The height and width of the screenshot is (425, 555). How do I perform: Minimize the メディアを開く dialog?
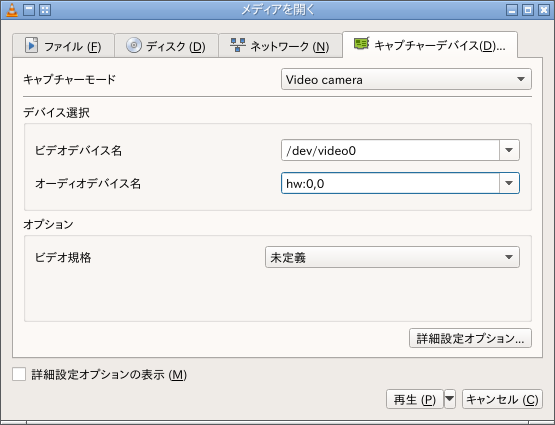[x=512, y=10]
